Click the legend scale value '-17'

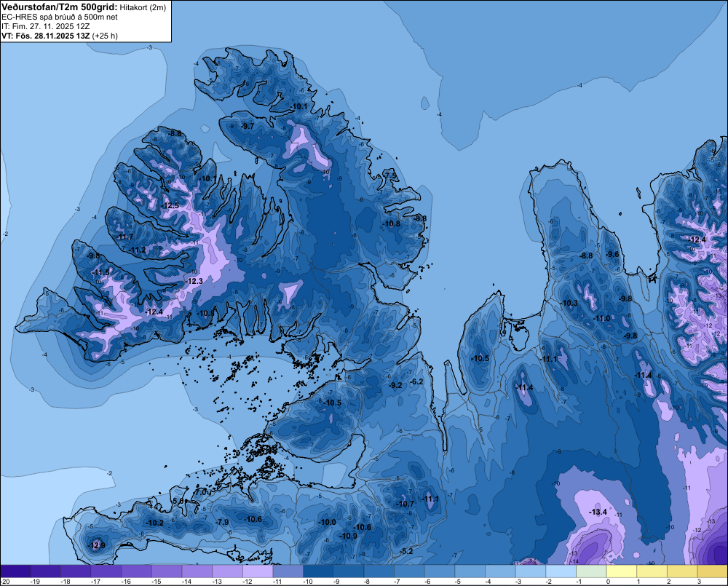[95, 582]
